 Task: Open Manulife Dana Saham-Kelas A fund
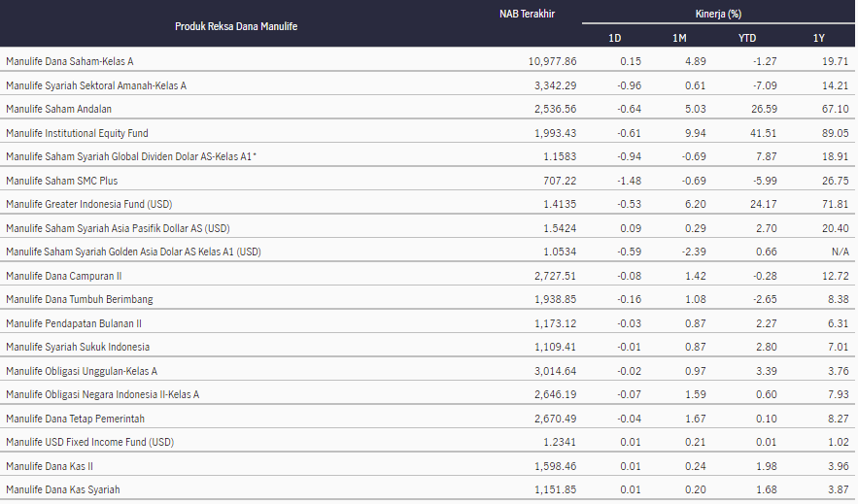pyautogui.click(x=70, y=61)
